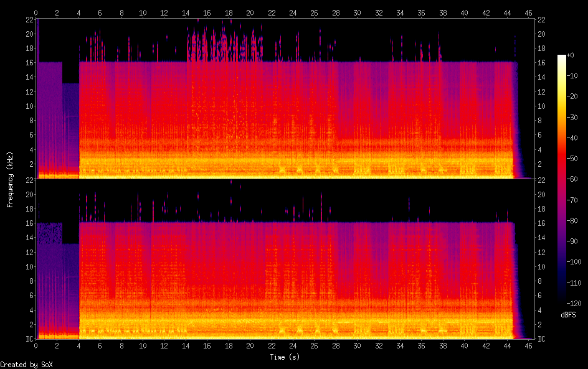Click the 16 kHz label on upper-left frequency axis

(28, 63)
